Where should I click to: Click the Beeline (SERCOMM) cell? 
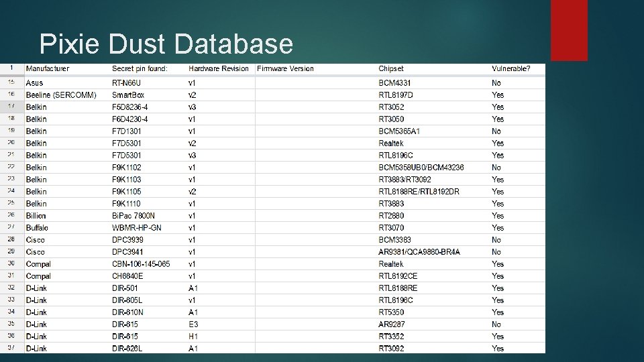(61, 95)
